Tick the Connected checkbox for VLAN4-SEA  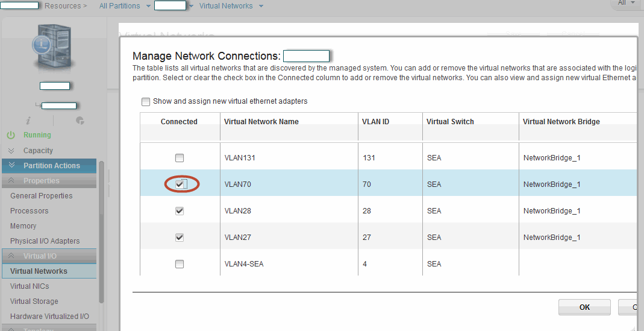pyautogui.click(x=180, y=264)
